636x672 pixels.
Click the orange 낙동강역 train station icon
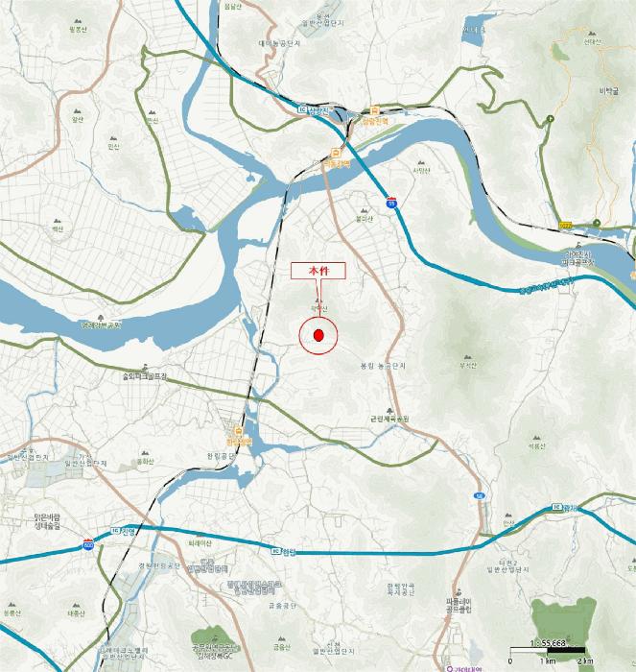coord(337,152)
